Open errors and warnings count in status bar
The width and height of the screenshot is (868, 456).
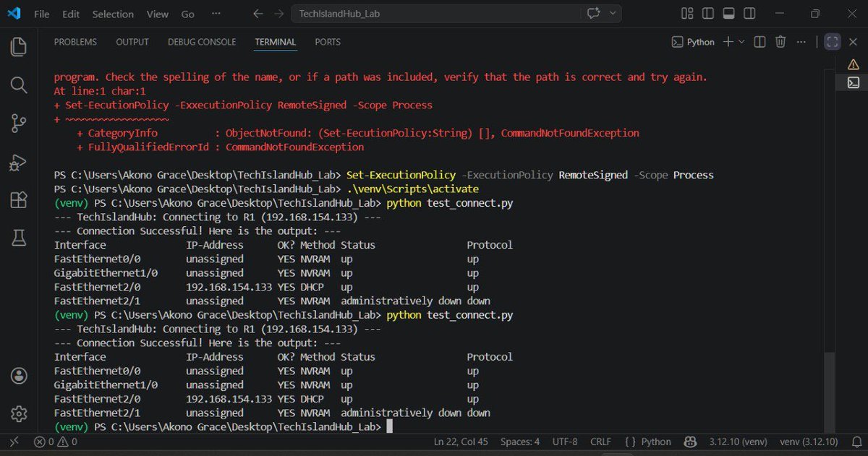click(55, 442)
